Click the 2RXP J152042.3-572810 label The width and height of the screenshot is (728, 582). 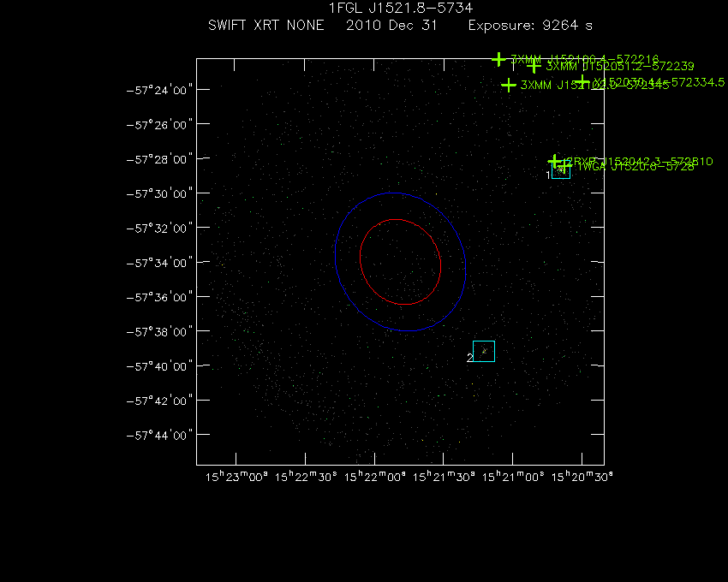point(639,162)
